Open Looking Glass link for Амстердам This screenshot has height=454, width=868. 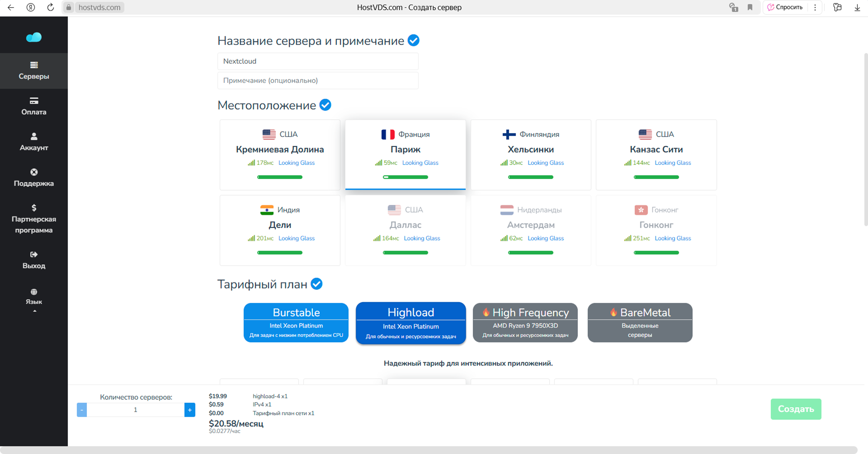(x=545, y=238)
